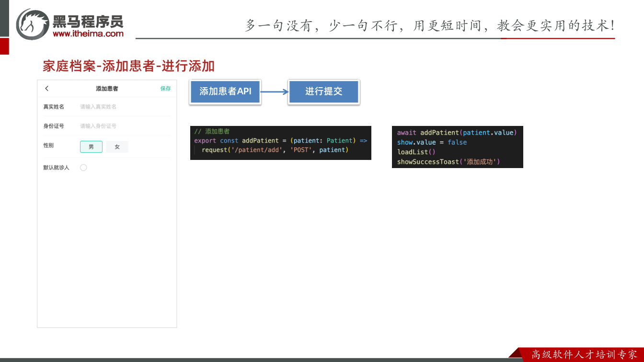Click the 添加患者 form title
644x362 pixels.
tap(107, 89)
